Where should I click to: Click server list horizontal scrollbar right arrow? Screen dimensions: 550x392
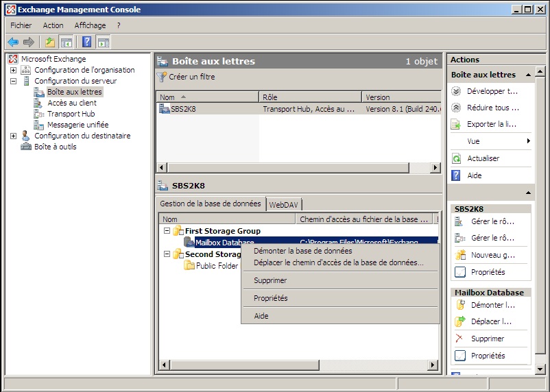point(435,168)
